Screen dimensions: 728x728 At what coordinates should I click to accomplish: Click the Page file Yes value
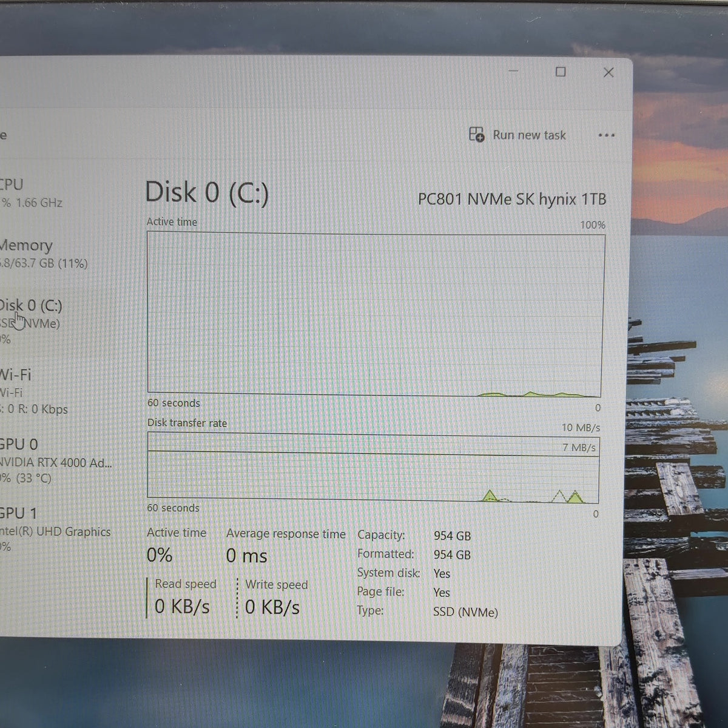click(x=442, y=592)
